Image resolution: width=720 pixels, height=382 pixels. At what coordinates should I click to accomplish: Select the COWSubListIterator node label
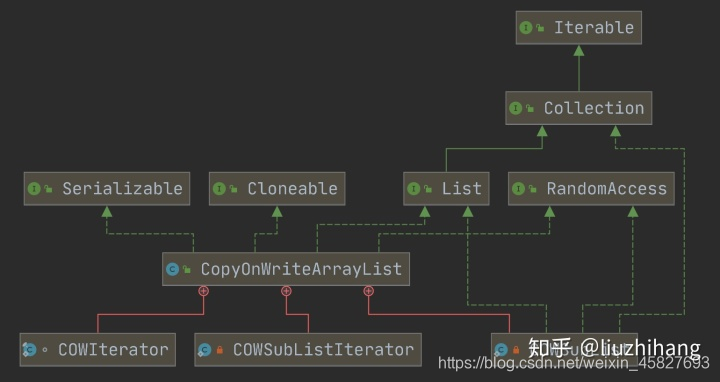[323, 350]
